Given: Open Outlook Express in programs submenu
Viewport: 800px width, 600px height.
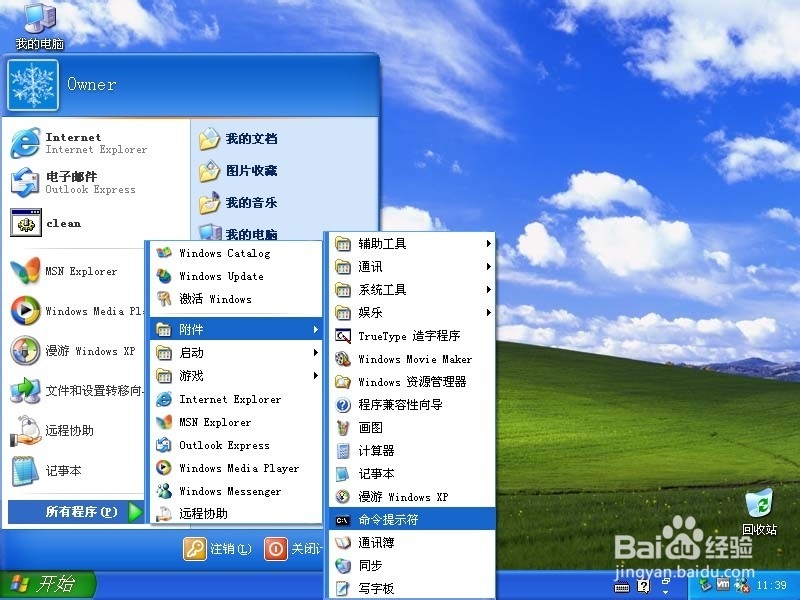Looking at the screenshot, I should point(236,445).
